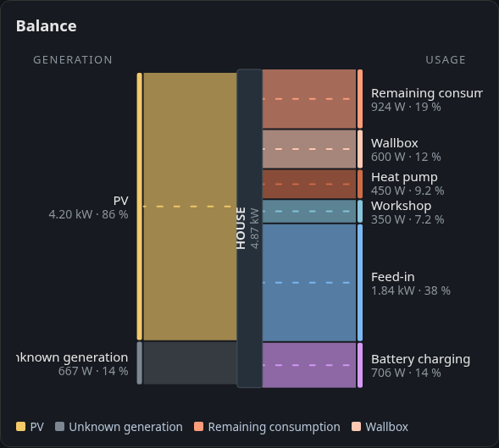499x448 pixels.
Task: Click the yellow PV legend square
Action: [20, 426]
